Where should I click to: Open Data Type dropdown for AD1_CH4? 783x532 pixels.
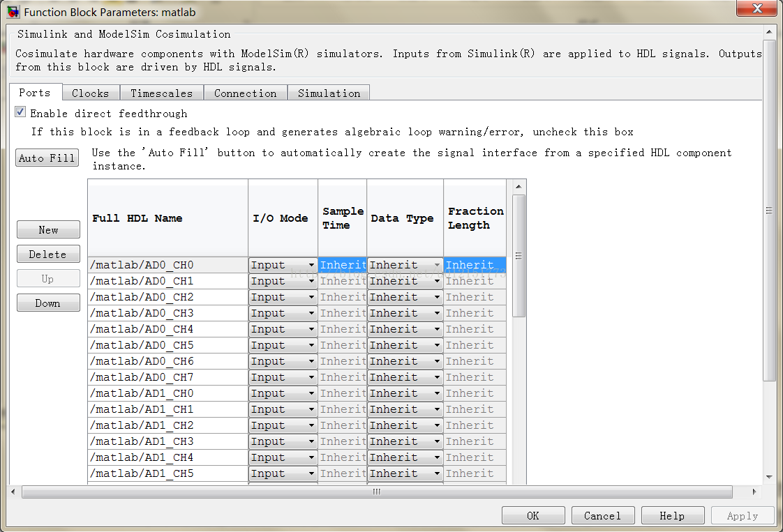[405, 457]
